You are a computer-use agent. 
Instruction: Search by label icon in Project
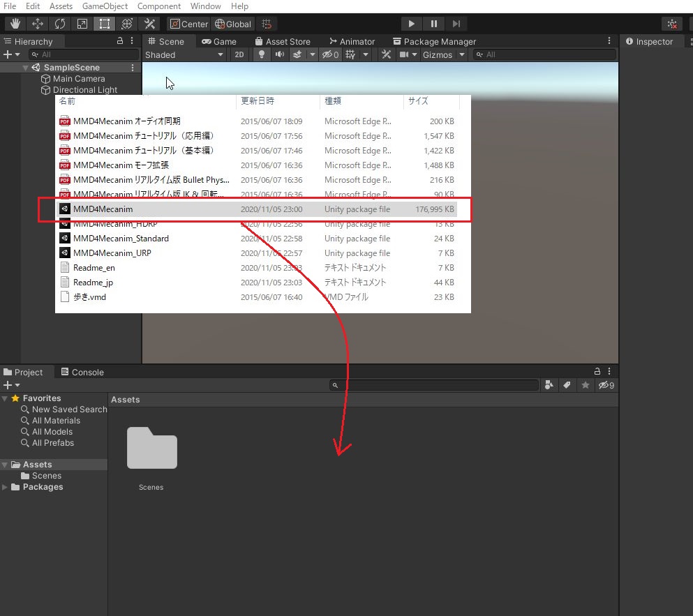pyautogui.click(x=567, y=385)
